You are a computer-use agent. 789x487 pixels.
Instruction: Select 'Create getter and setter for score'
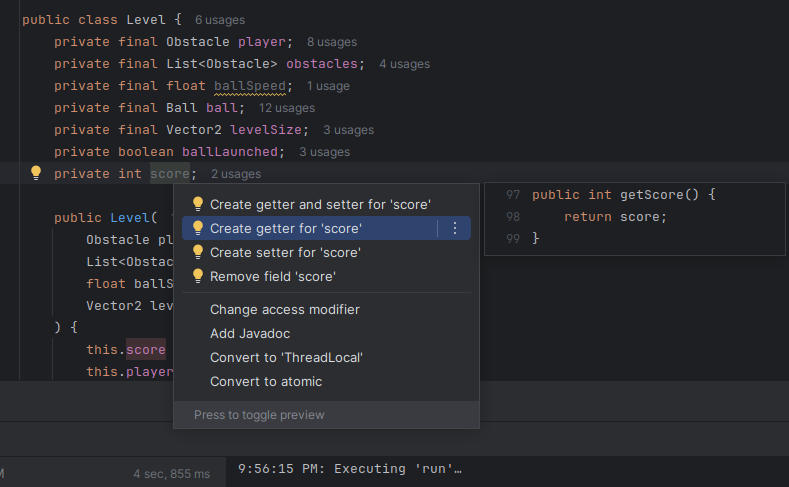(x=320, y=204)
